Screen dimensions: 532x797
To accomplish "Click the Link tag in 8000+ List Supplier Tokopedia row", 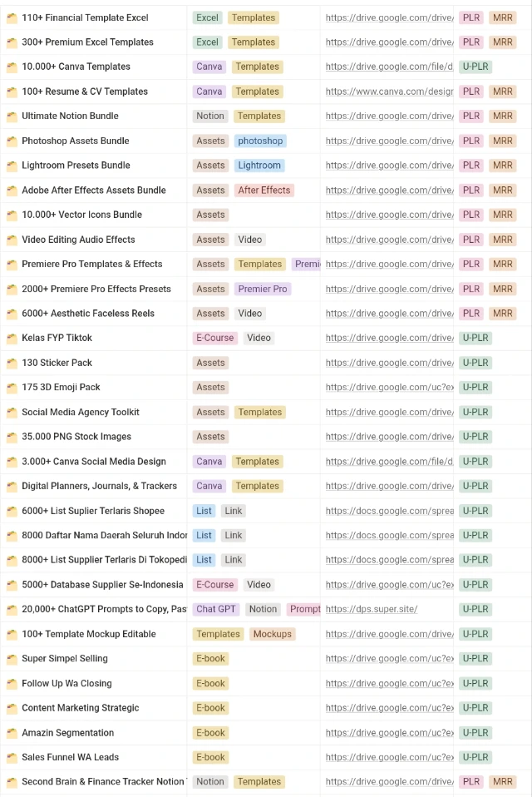I will pos(234,560).
